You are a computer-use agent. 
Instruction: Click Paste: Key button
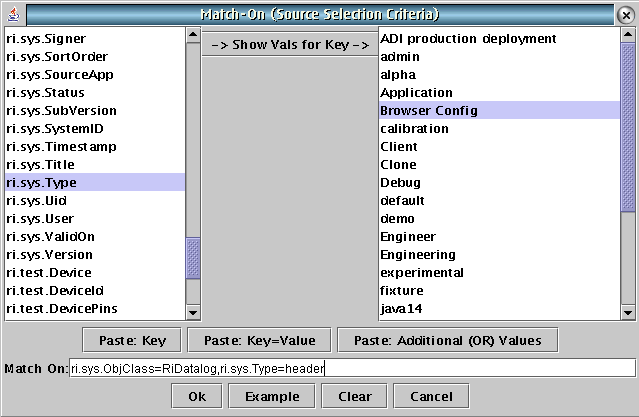point(132,340)
